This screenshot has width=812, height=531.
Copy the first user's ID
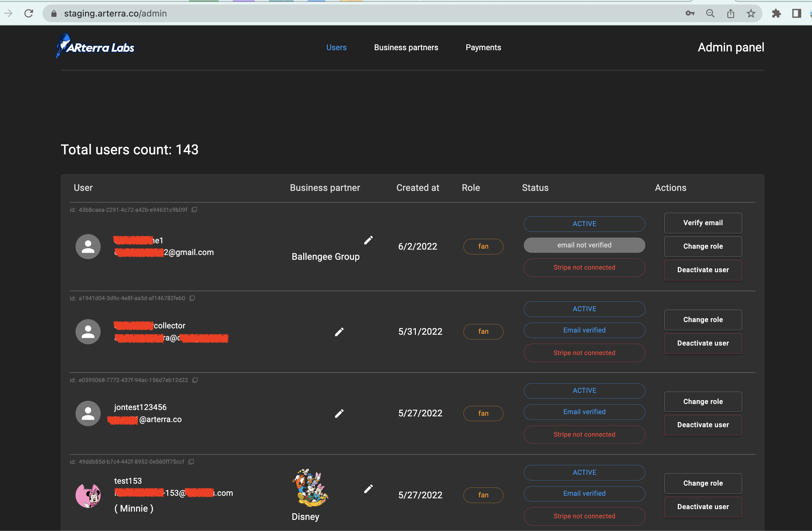(194, 210)
